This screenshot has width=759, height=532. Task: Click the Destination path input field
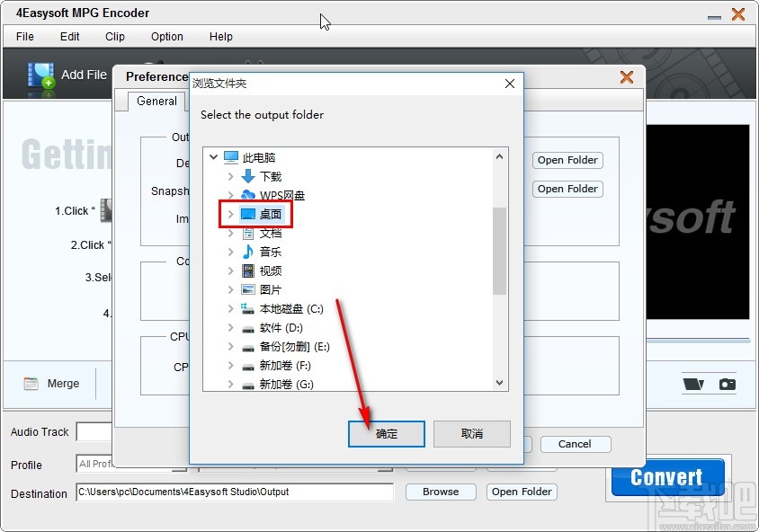click(x=235, y=492)
